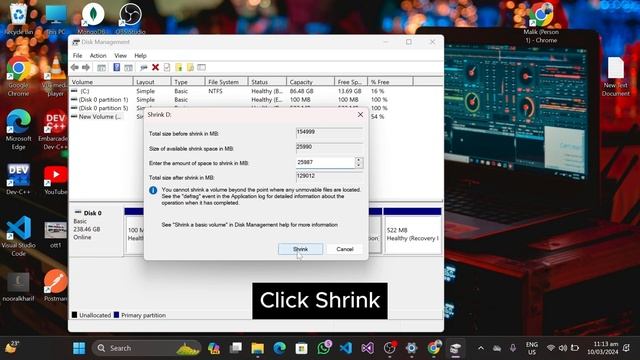Sort by the Layout column header
Viewport: 640px width, 360px height.
tap(152, 82)
